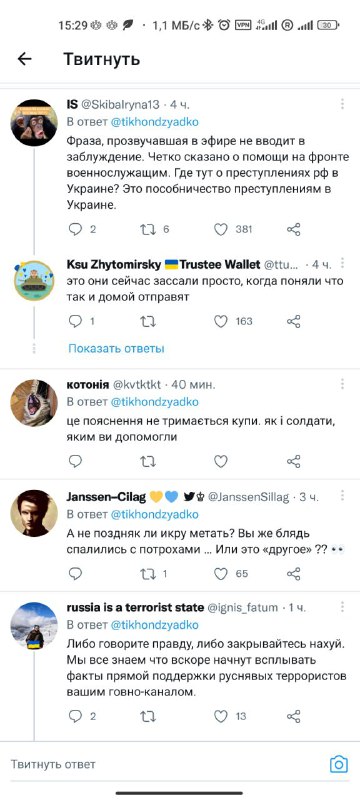The width and height of the screenshot is (360, 800).
Task: Open three-dot menu on котонія tweet
Action: (x=342, y=384)
